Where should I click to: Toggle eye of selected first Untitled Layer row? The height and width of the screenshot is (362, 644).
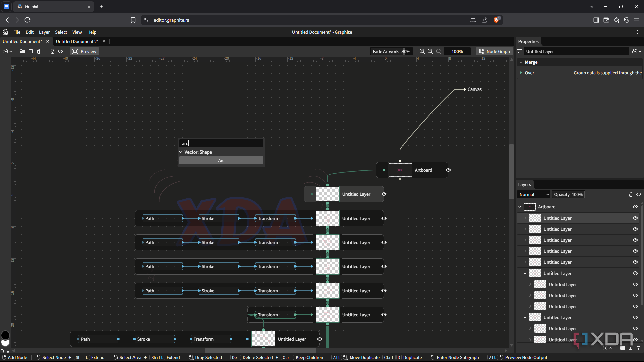tap(635, 218)
